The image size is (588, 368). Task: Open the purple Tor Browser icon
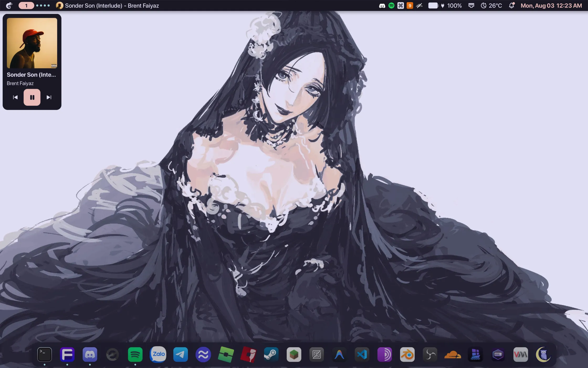(385, 355)
